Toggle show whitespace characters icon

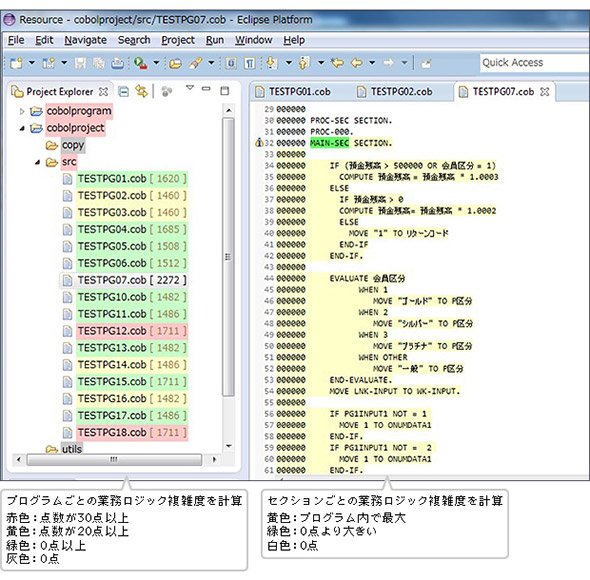click(x=250, y=63)
